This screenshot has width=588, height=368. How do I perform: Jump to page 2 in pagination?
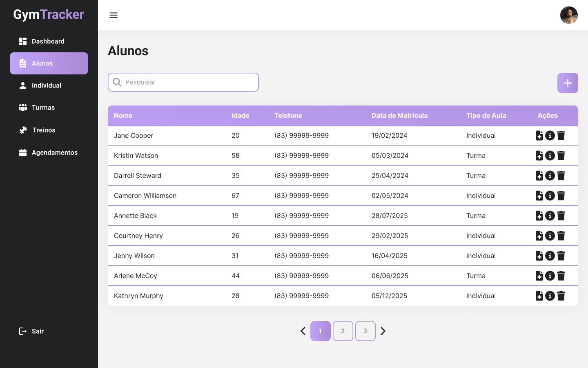(x=343, y=331)
